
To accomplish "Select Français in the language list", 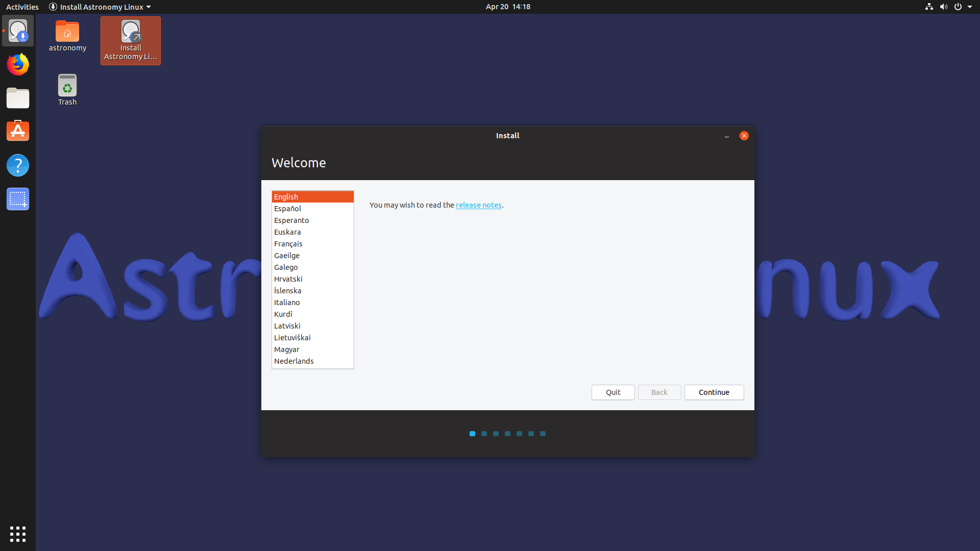I will tap(288, 243).
